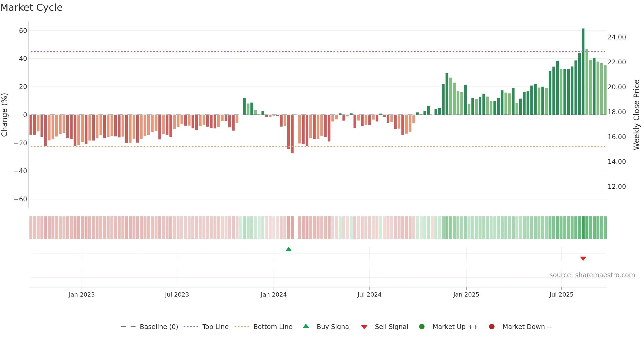644x362 pixels.
Task: Toggle the Baseline (0) legend label
Action: 159,327
